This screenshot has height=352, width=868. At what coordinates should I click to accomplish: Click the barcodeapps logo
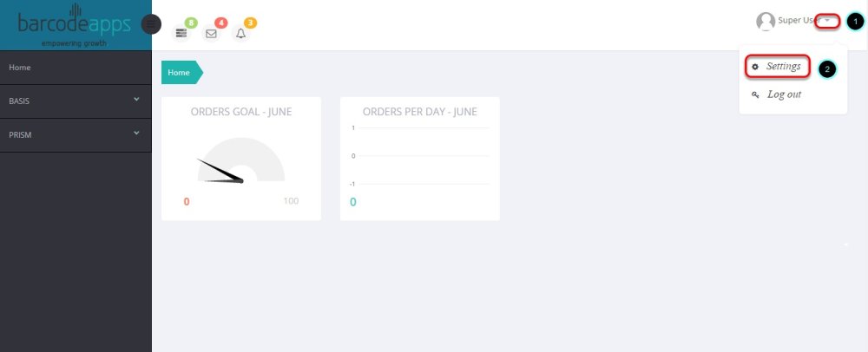pos(75,24)
